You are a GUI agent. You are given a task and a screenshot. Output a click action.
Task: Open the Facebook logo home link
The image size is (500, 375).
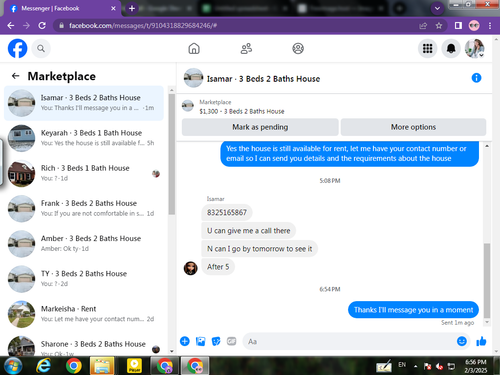[17, 49]
